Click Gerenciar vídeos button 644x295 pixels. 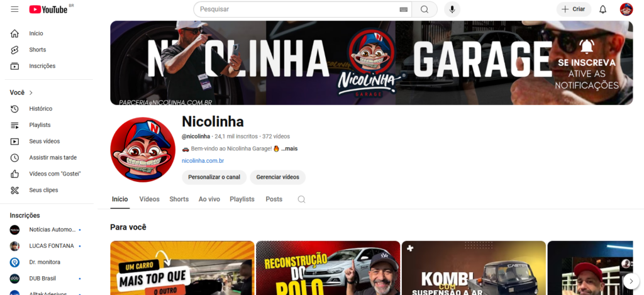click(x=277, y=177)
